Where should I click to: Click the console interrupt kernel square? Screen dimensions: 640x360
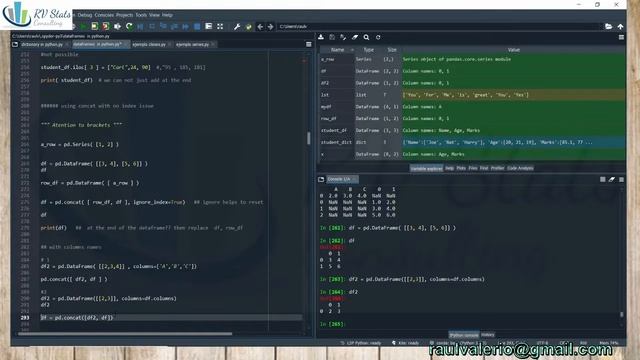602,179
